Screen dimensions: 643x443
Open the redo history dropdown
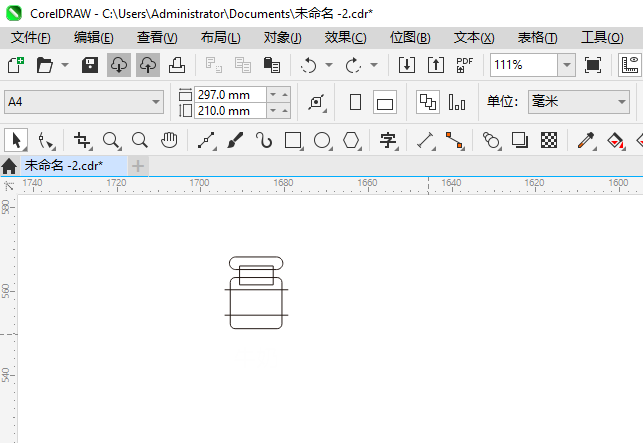click(374, 65)
